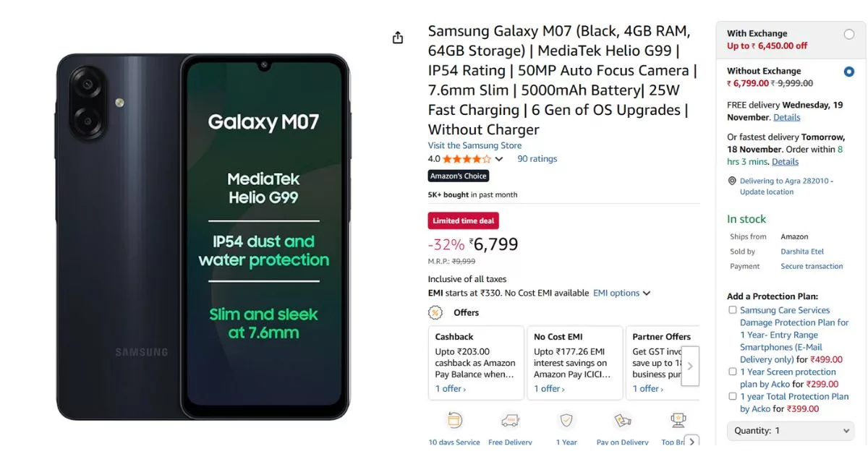
Task: Click the percent badge next to Offers
Action: click(435, 312)
